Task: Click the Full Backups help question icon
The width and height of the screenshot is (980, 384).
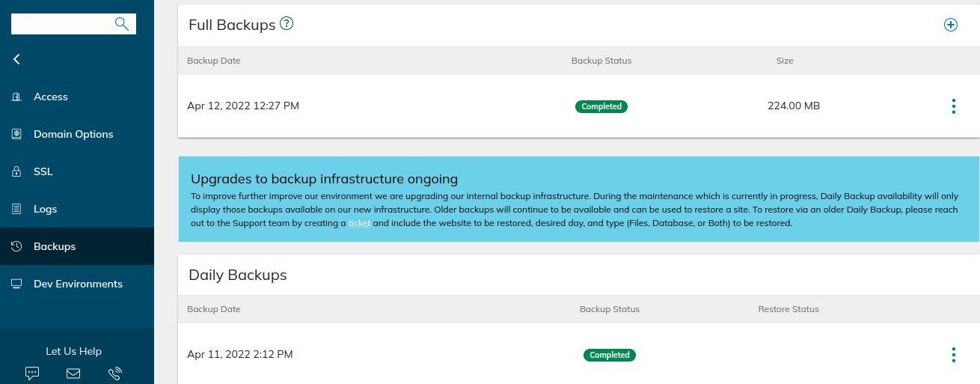Action: coord(287,23)
